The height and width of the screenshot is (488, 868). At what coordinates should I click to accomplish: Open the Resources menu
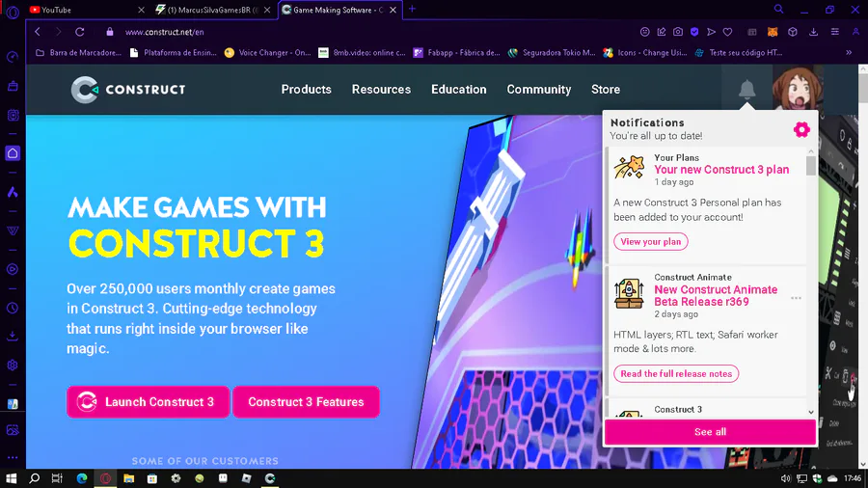click(381, 89)
